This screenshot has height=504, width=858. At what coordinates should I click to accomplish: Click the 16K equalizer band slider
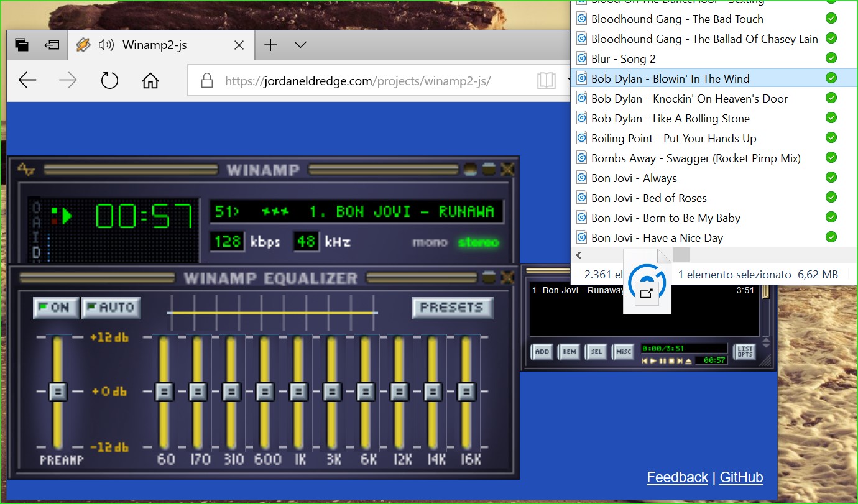coord(466,392)
